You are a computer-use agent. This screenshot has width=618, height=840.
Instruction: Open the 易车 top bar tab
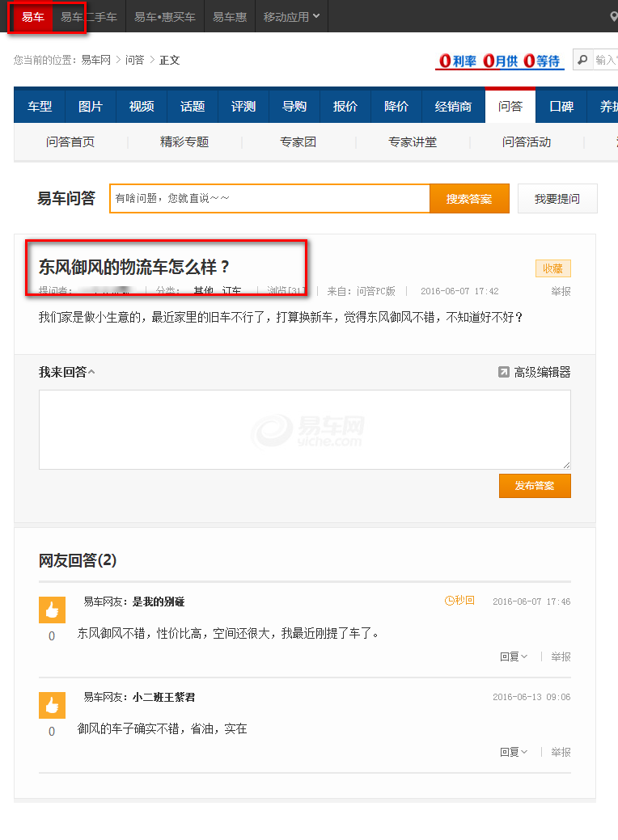(32, 17)
